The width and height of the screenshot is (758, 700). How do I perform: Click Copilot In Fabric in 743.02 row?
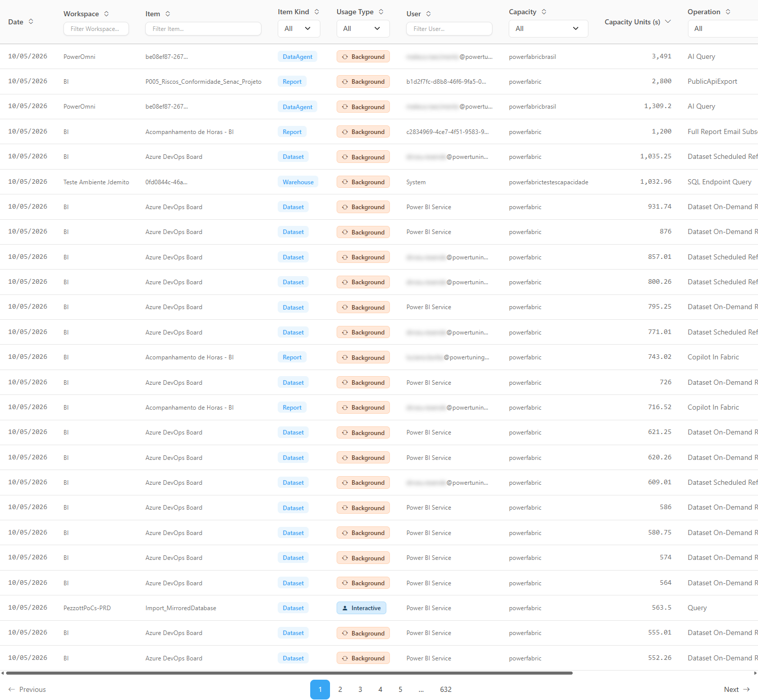pyautogui.click(x=713, y=357)
